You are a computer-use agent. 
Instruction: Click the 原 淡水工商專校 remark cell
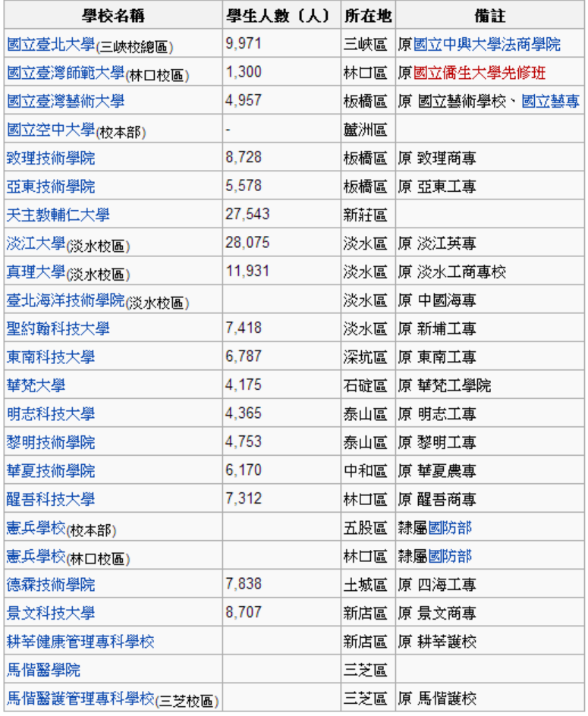pyautogui.click(x=490, y=272)
